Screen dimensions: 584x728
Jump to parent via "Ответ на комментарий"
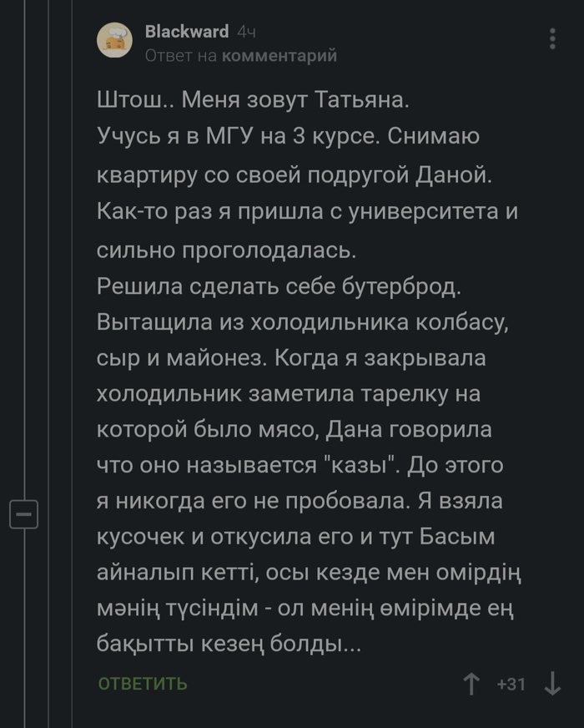(241, 56)
